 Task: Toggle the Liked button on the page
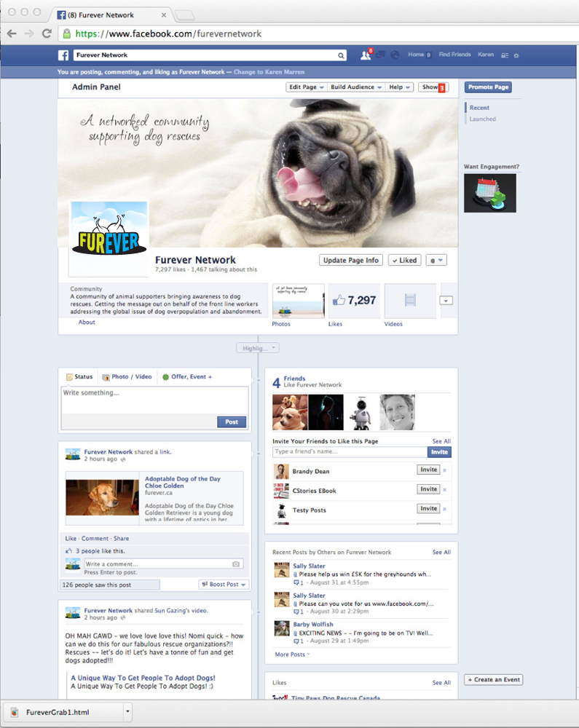point(404,260)
